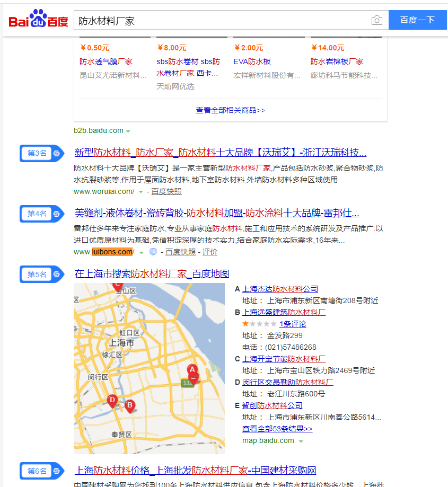Click address text 金发路299
This screenshot has height=487, width=448.
tap(285, 335)
